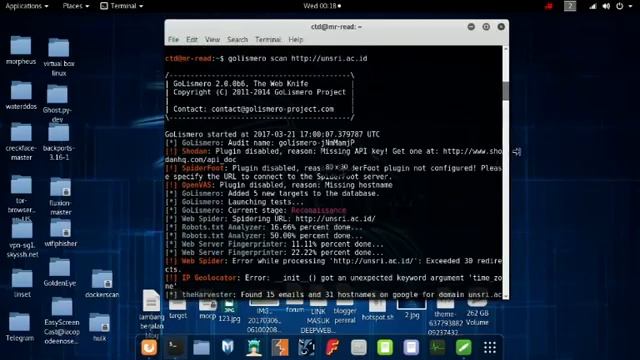
Task: Expand the system menu arrow beside power icon
Action: [631, 6]
